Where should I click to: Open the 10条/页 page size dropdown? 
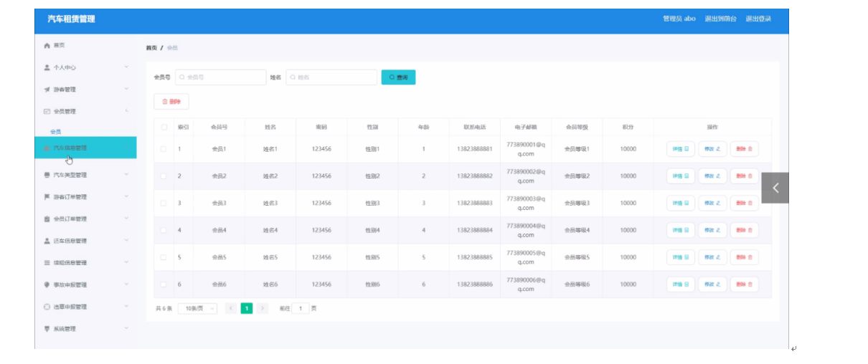tap(197, 308)
